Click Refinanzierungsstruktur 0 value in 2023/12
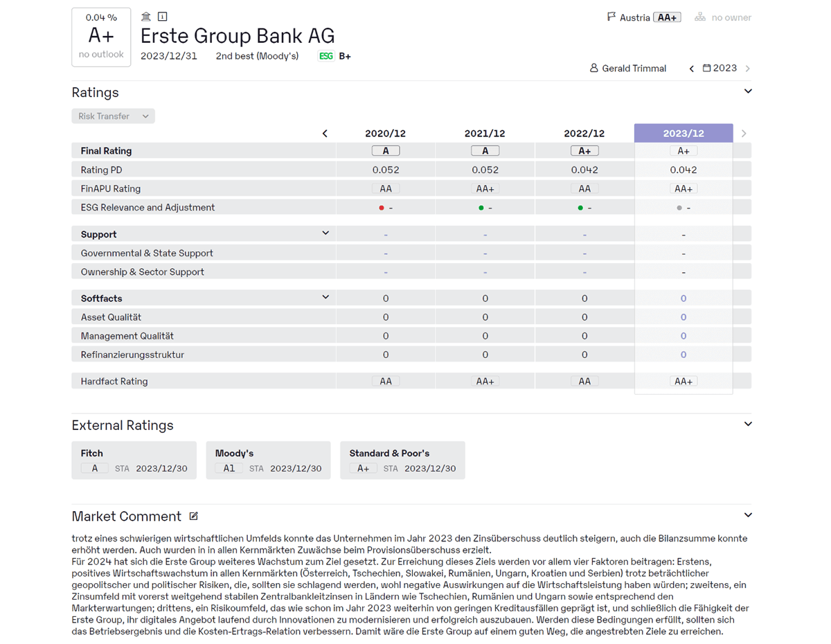831x644 pixels. 683,355
